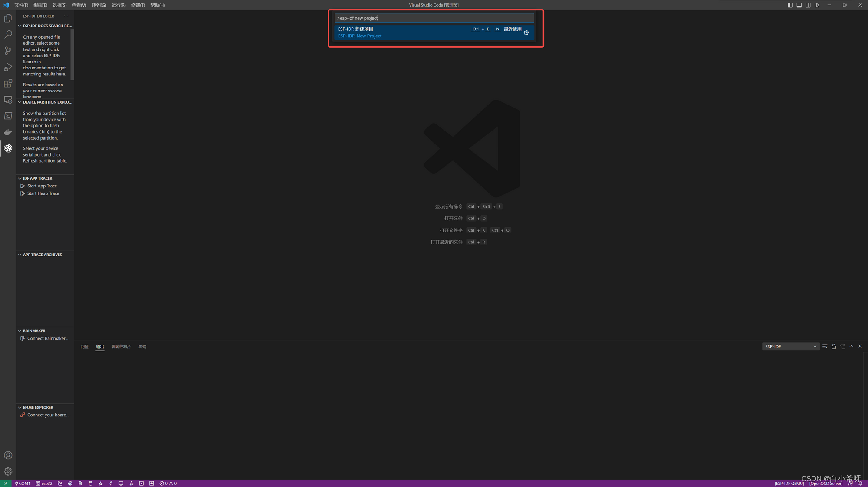Open SDK configuration gear in status bar

(x=70, y=483)
